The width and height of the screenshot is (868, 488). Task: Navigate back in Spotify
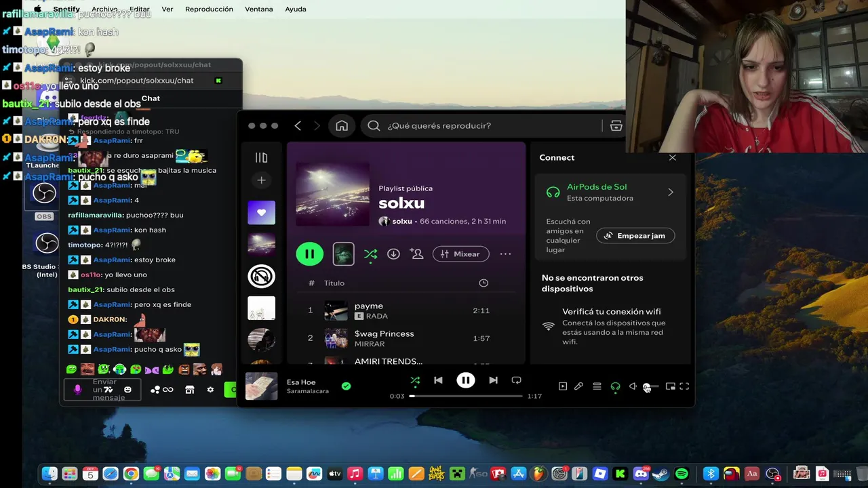[298, 125]
